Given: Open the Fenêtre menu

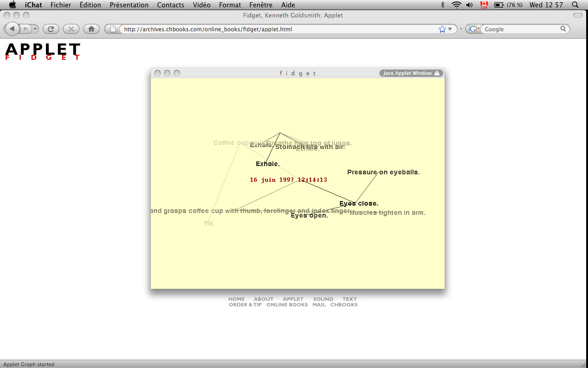Looking at the screenshot, I should click(x=261, y=5).
